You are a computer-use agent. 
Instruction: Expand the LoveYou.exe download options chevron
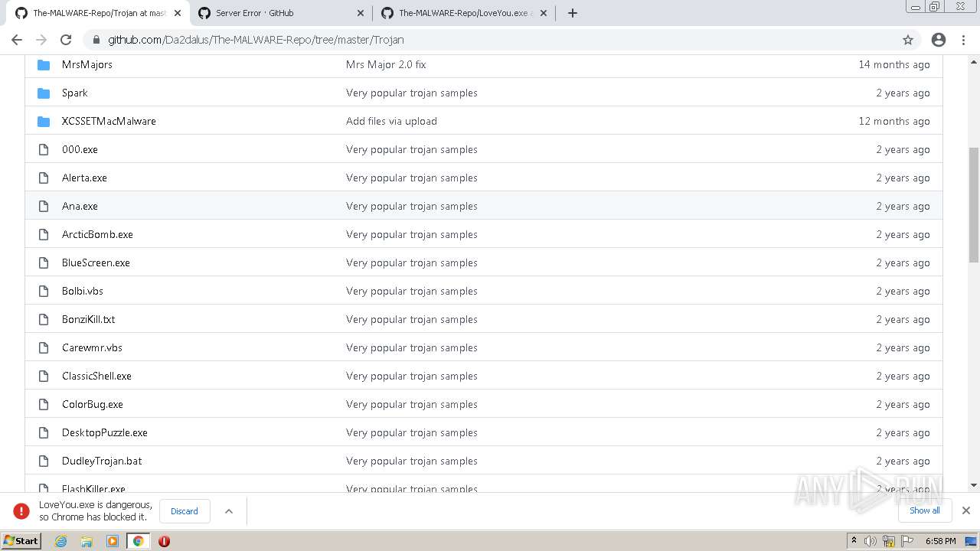[228, 511]
